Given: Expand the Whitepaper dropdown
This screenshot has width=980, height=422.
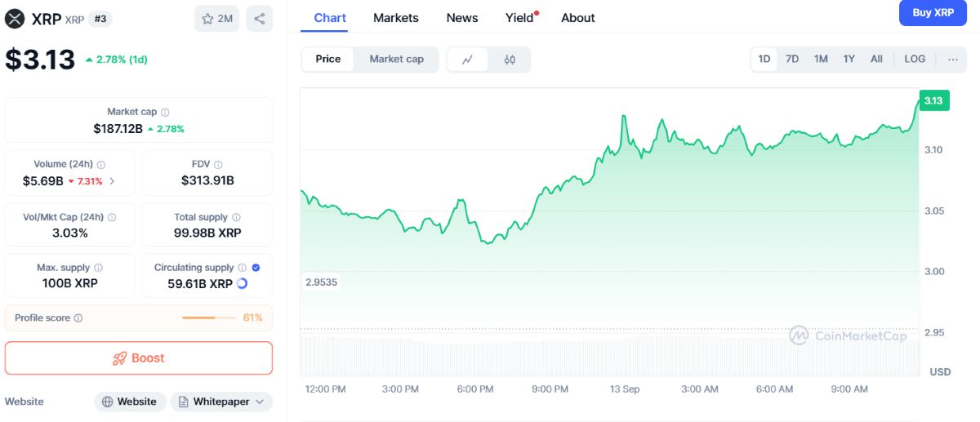Looking at the screenshot, I should (x=221, y=402).
